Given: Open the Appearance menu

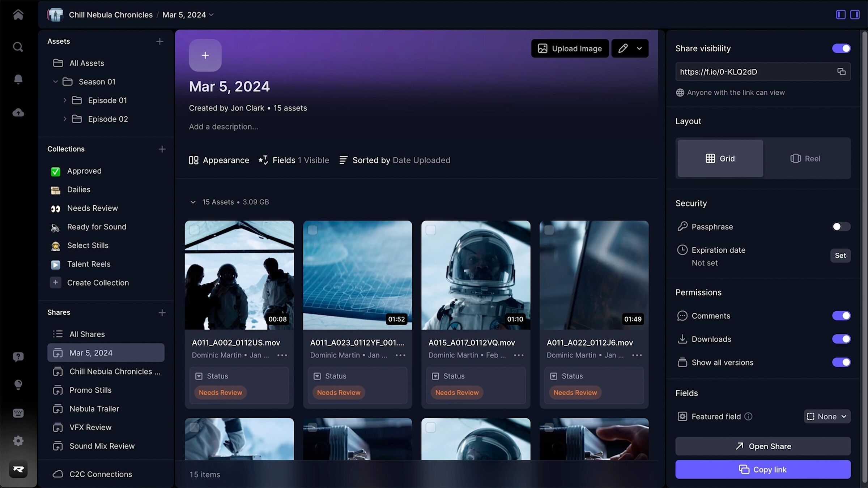Looking at the screenshot, I should pyautogui.click(x=219, y=160).
